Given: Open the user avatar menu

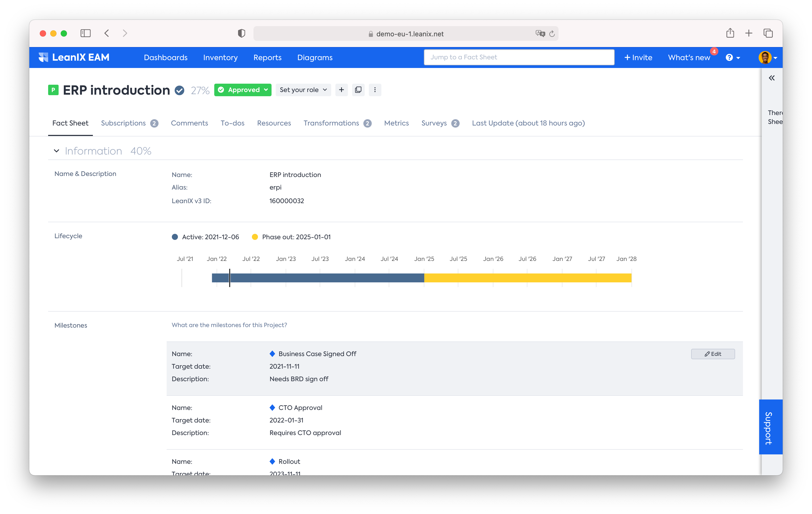Looking at the screenshot, I should 768,57.
